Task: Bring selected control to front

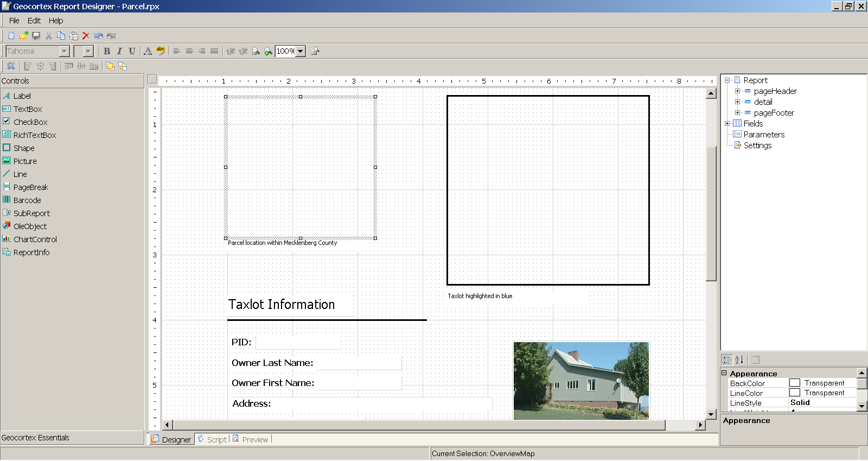Action: pyautogui.click(x=110, y=66)
